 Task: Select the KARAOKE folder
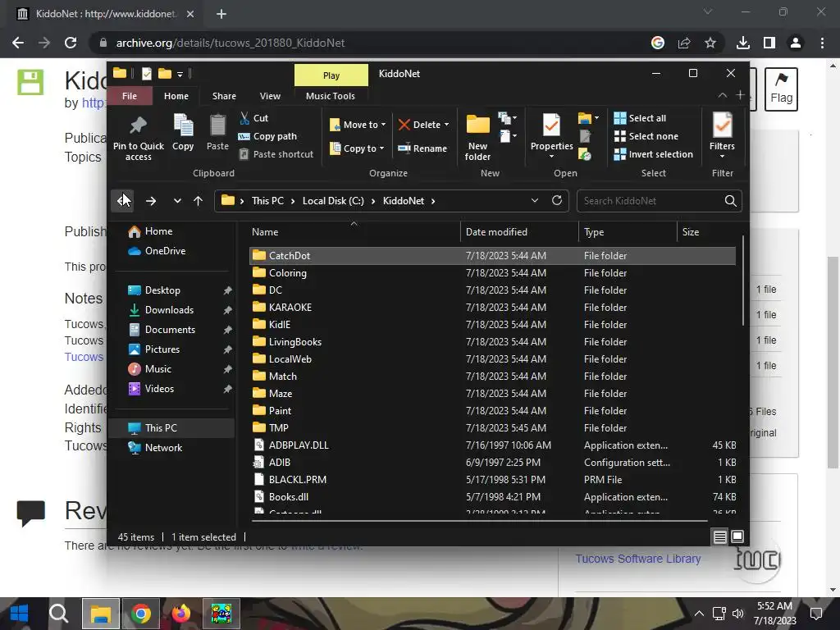coord(492,308)
